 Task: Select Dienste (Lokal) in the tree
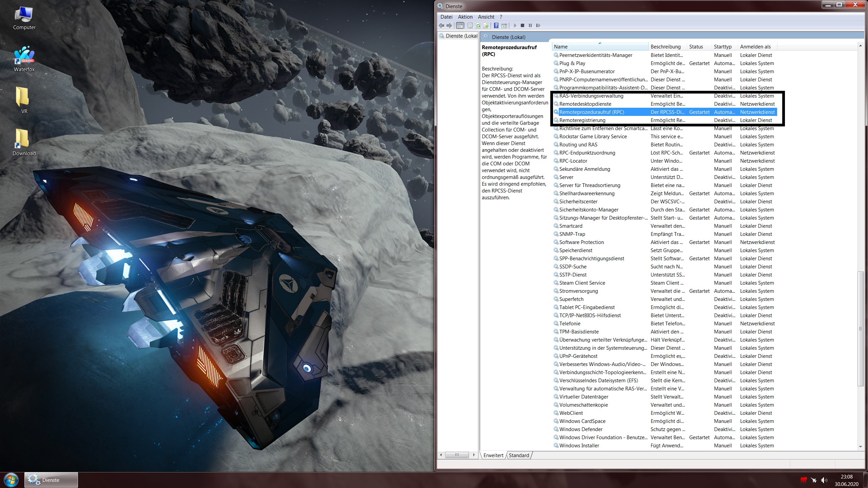[x=461, y=36]
